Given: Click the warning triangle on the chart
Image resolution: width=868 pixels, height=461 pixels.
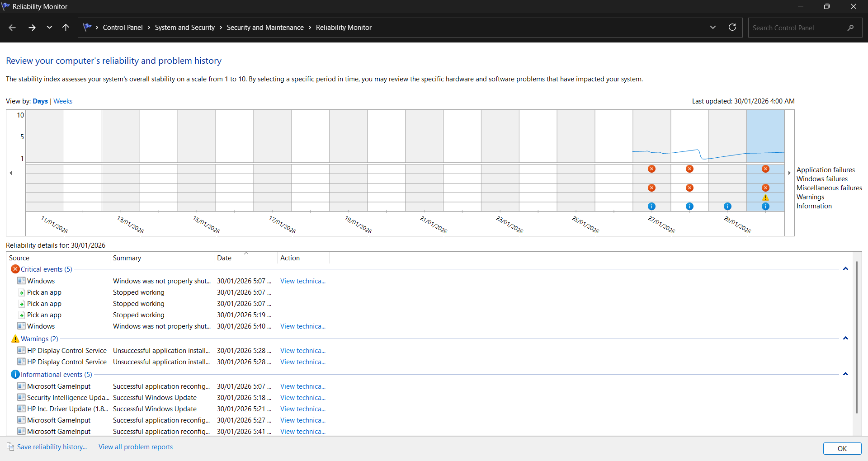Looking at the screenshot, I should (765, 198).
